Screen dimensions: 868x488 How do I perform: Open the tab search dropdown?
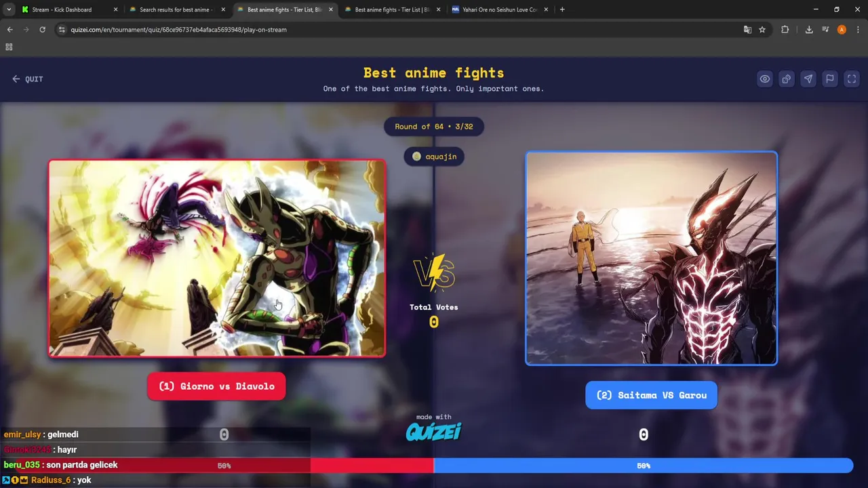[9, 9]
